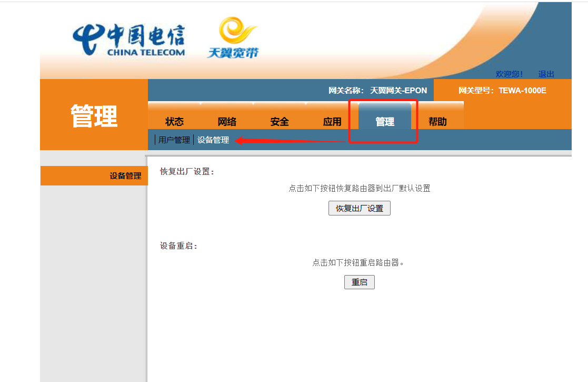
Task: Select the 设备管理 submenu item
Action: pyautogui.click(x=213, y=140)
